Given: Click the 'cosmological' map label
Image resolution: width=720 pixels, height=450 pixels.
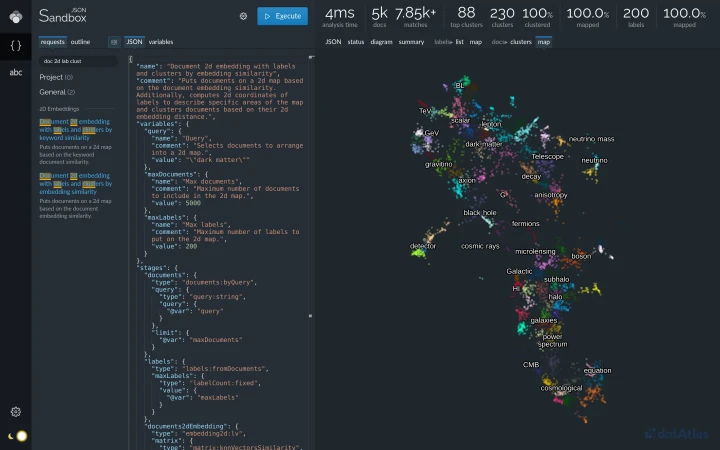Looking at the screenshot, I should pos(561,388).
